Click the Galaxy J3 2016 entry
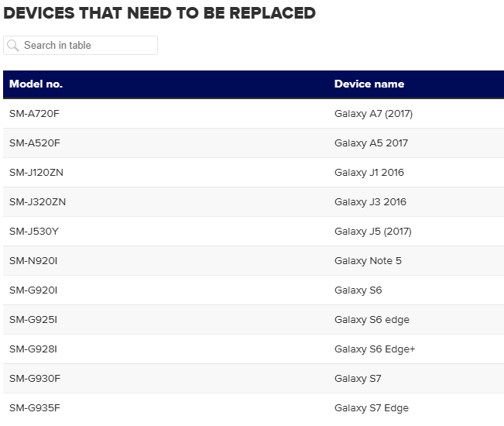The image size is (504, 426). click(370, 202)
